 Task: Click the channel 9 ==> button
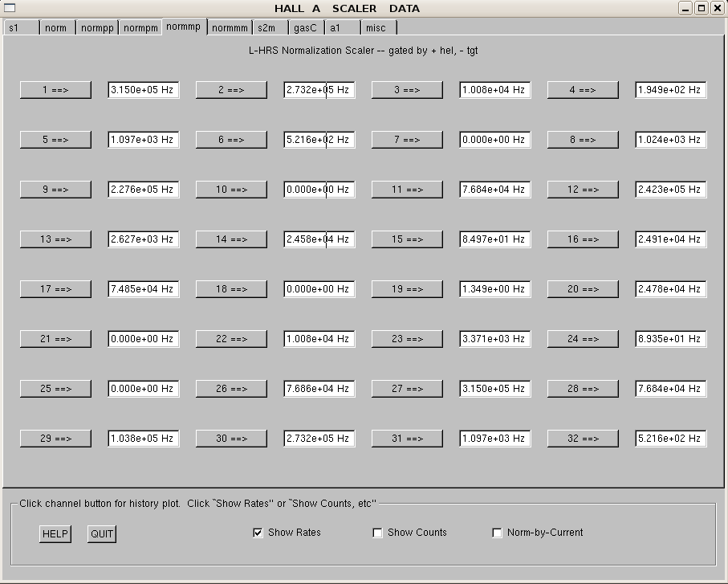click(x=55, y=190)
